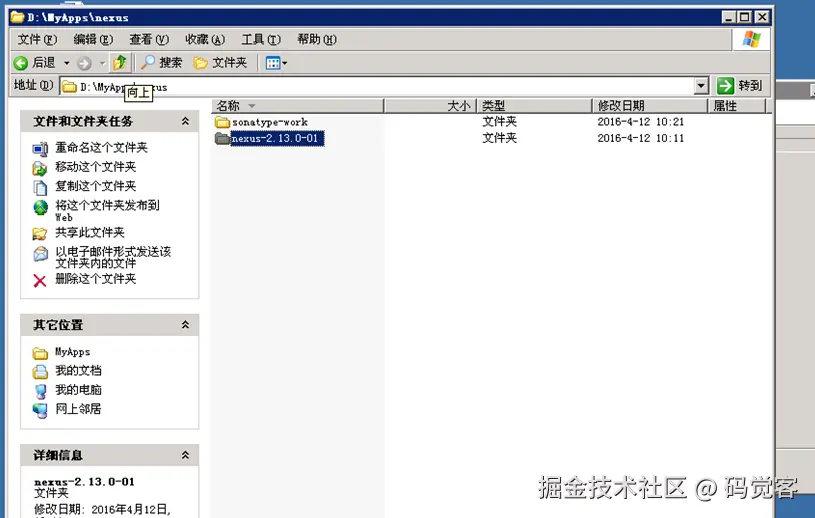This screenshot has height=518, width=815.
Task: Open 我的电脑 in Other Places
Action: [78, 390]
